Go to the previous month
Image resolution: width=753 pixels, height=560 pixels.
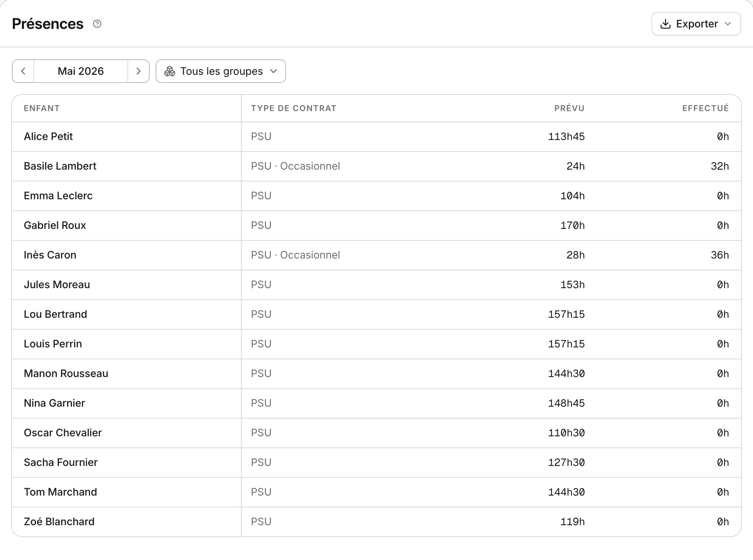[x=23, y=71]
